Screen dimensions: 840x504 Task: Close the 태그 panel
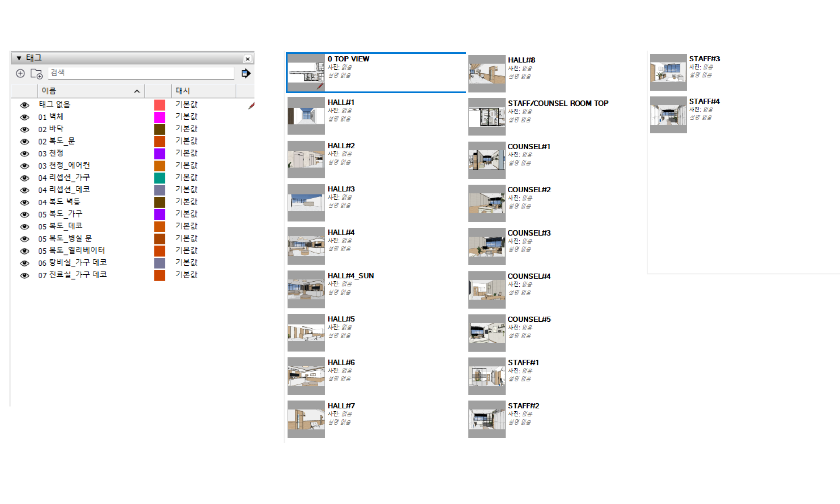tap(248, 59)
